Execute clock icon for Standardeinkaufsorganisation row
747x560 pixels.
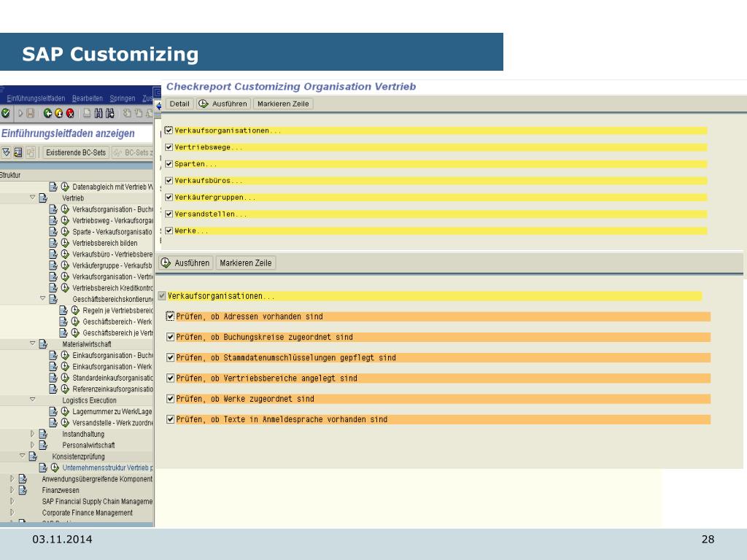click(x=65, y=378)
